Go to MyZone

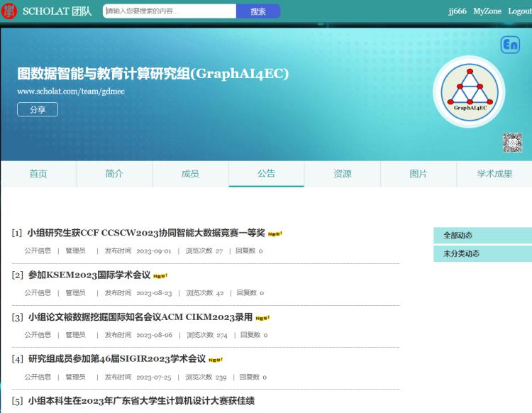(487, 11)
